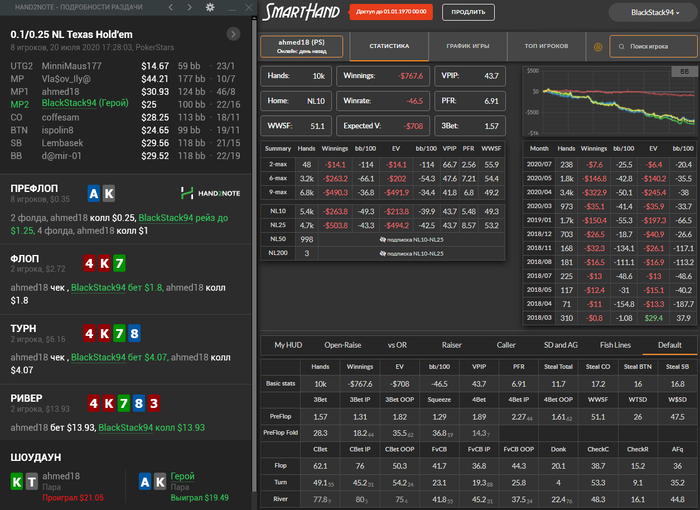This screenshot has height=510, width=700.
Task: Click the red access expiry badge
Action: [x=391, y=12]
